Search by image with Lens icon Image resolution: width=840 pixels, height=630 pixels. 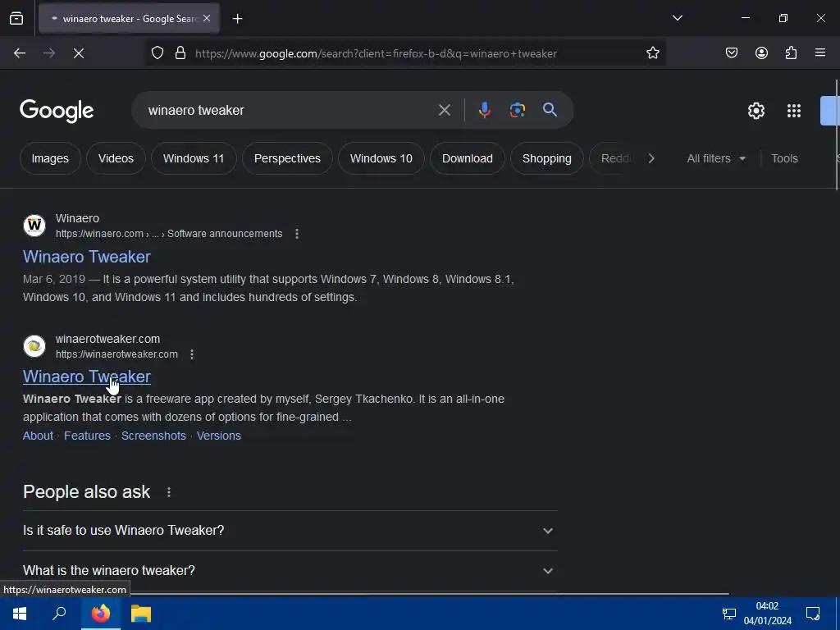point(517,110)
